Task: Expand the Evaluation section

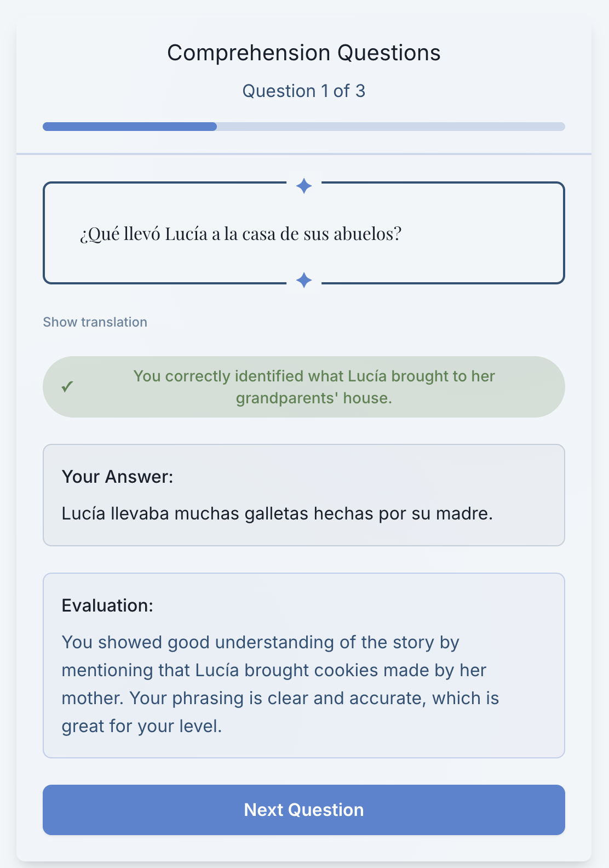Action: point(304,665)
